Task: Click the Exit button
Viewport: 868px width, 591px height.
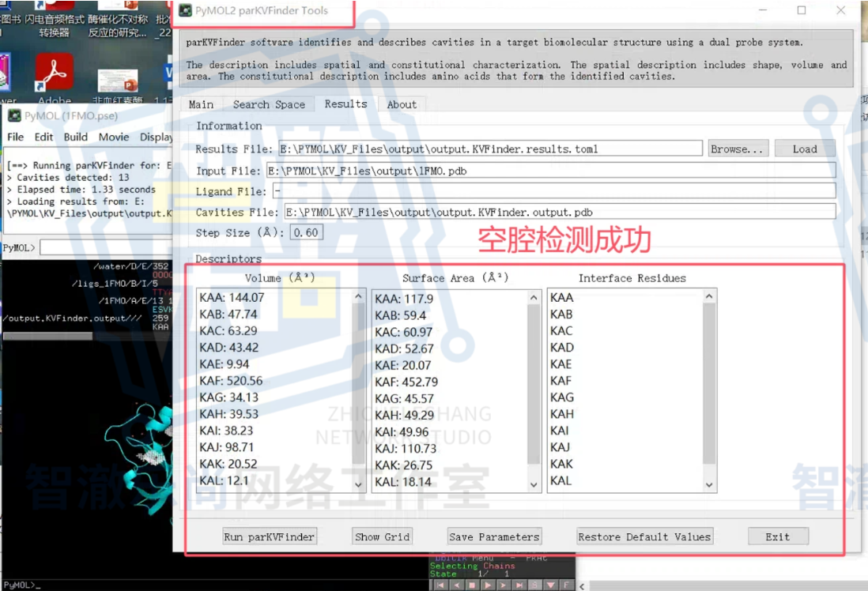Action: tap(778, 536)
